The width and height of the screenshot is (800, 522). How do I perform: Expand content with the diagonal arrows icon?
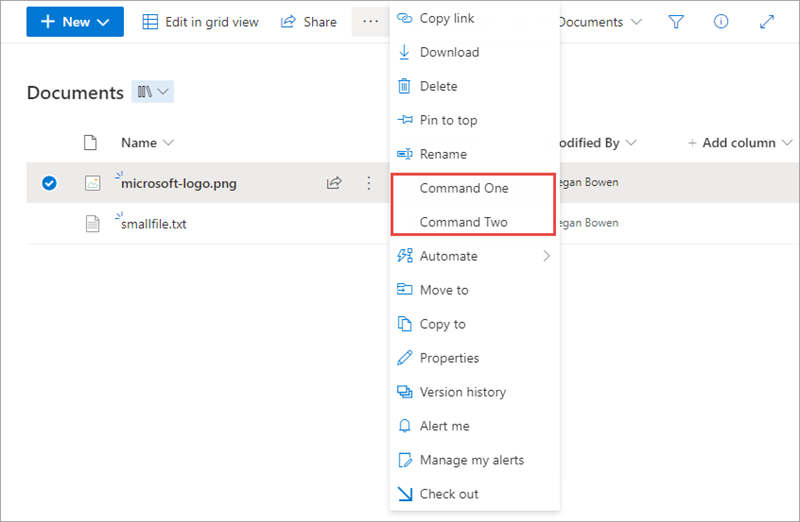point(766,22)
